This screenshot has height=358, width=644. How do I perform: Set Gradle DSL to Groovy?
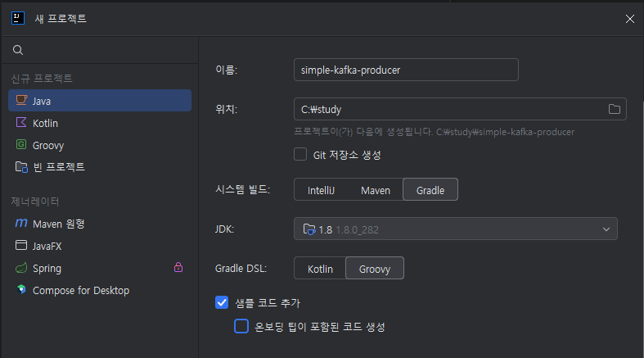coord(375,269)
